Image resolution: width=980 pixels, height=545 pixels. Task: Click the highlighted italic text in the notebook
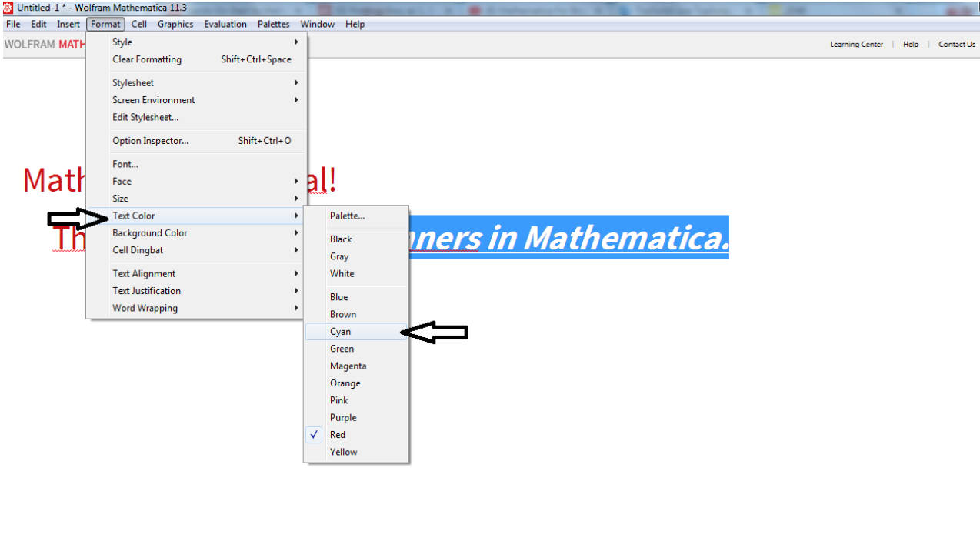tap(569, 237)
